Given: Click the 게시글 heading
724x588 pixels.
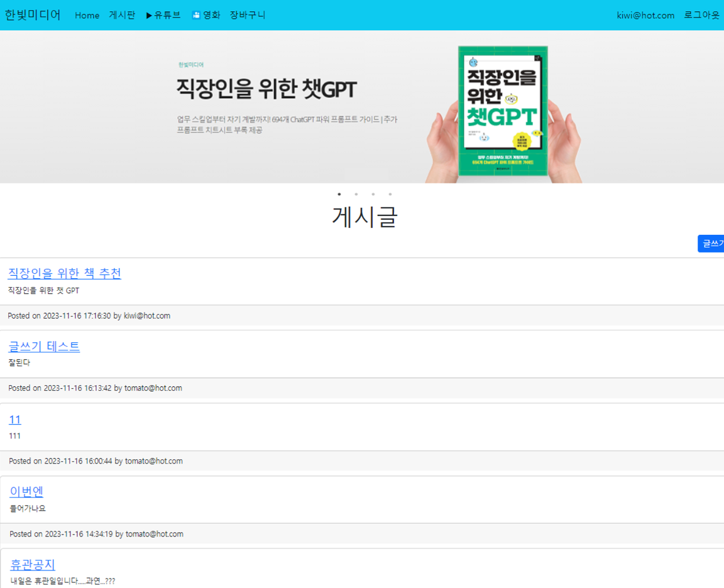Looking at the screenshot, I should click(x=365, y=217).
